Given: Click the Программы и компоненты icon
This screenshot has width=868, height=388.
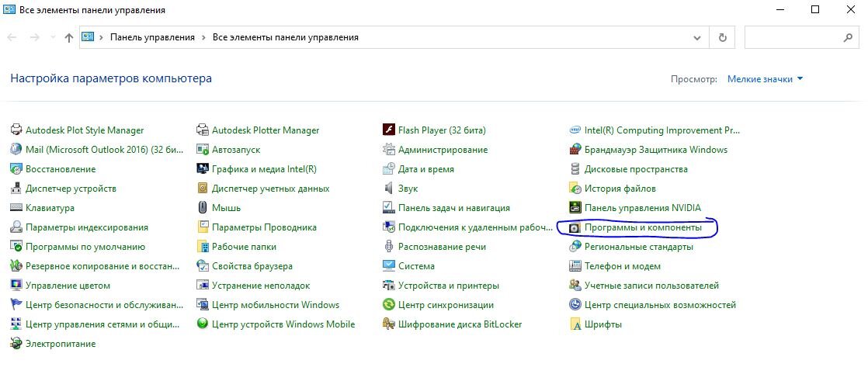Looking at the screenshot, I should [575, 227].
